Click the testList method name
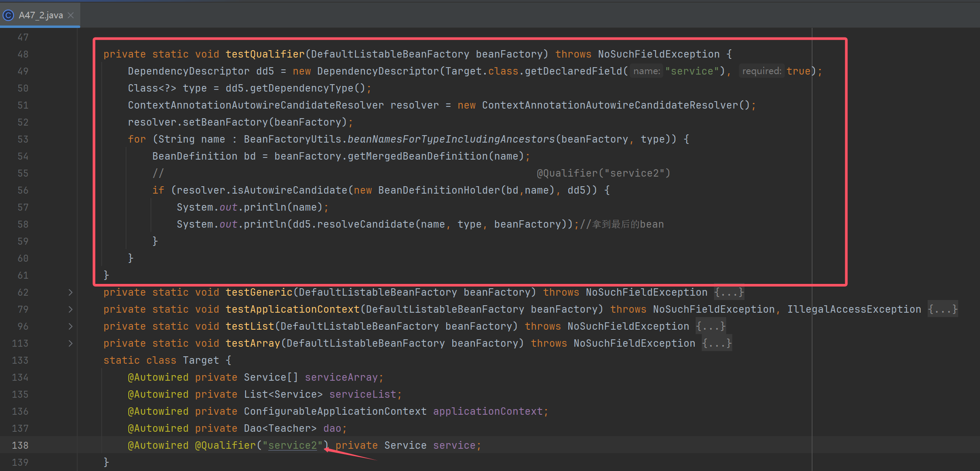Screen dimensions: 980x471 [x=250, y=326]
